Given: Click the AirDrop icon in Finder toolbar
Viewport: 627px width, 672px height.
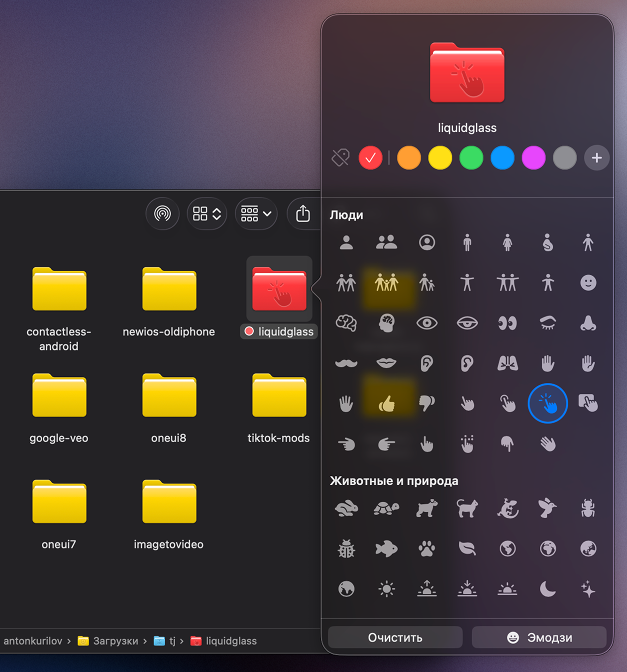Looking at the screenshot, I should coord(162,214).
